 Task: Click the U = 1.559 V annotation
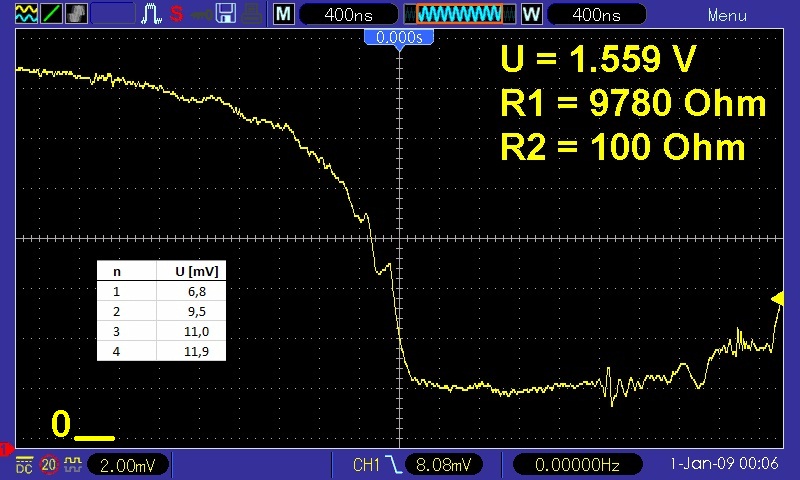[598, 58]
